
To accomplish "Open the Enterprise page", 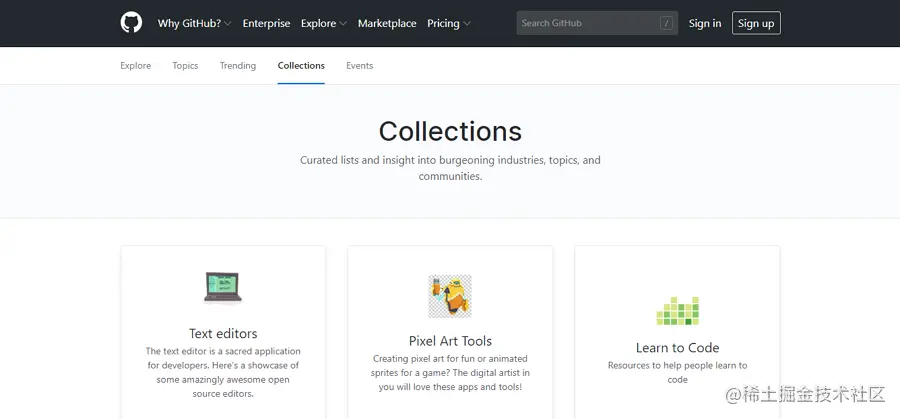I will (x=266, y=24).
